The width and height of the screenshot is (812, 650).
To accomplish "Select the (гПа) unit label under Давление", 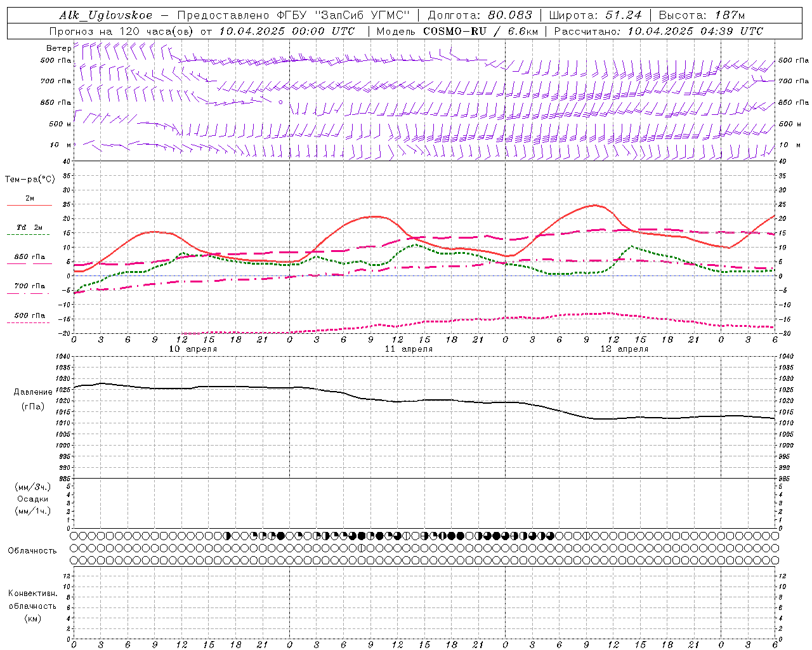I will tap(33, 407).
